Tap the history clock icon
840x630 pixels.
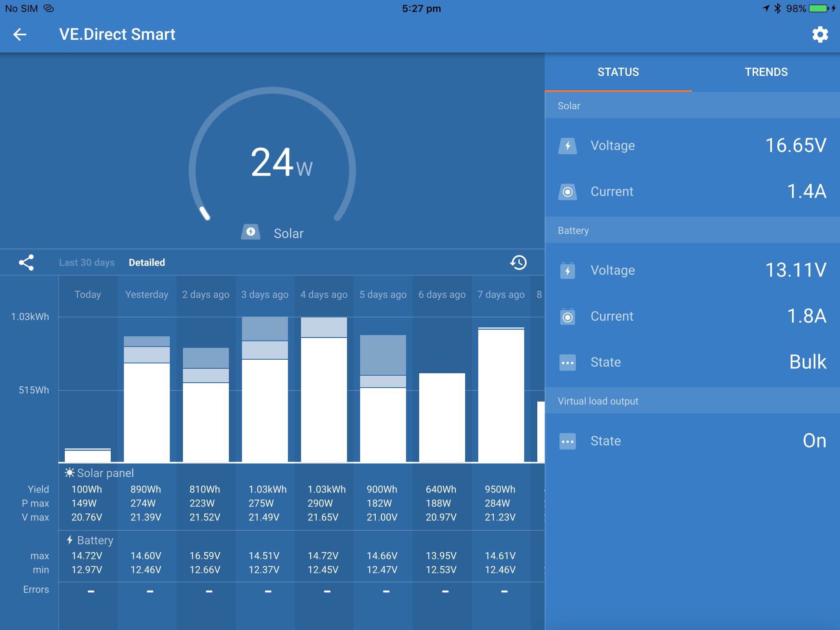[x=518, y=262]
